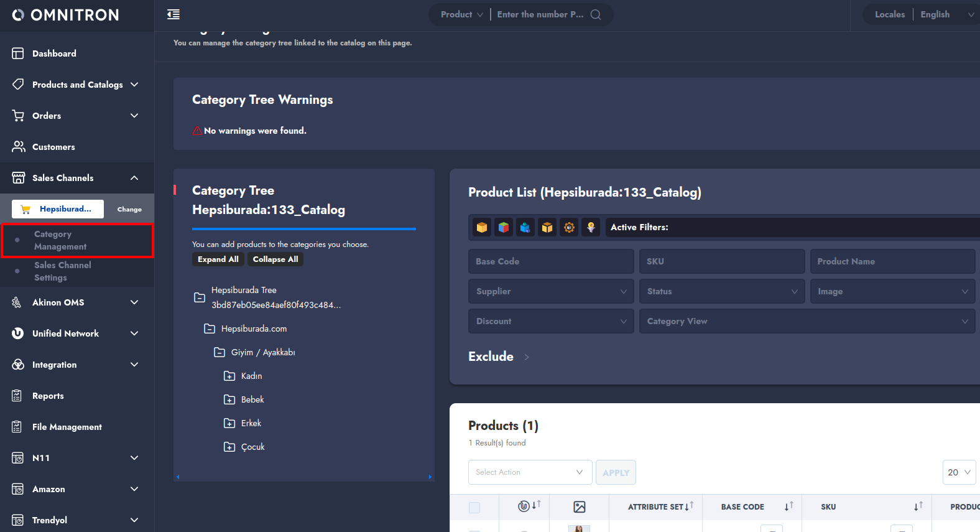This screenshot has height=532, width=980.
Task: Expand the Kadın category folder
Action: (x=229, y=376)
